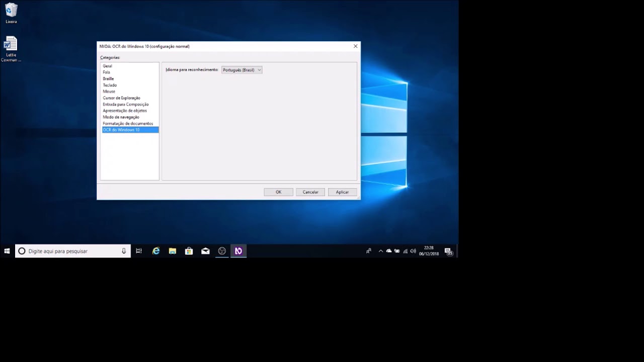Click the NVDA taskbar icon

238,251
